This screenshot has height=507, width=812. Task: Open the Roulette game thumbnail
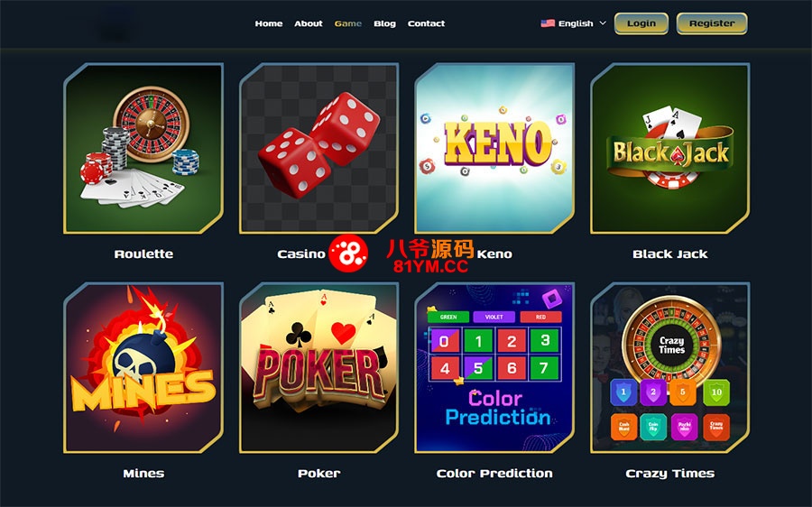(143, 149)
